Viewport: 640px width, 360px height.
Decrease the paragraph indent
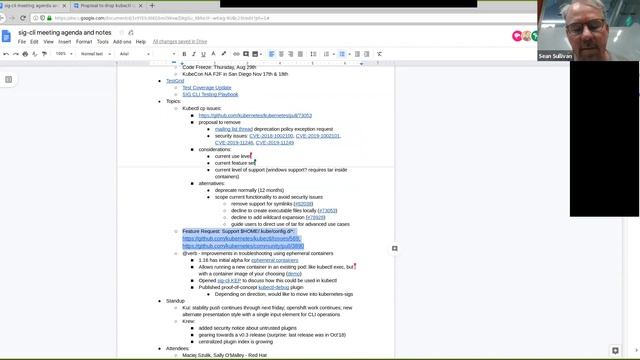click(x=357, y=54)
